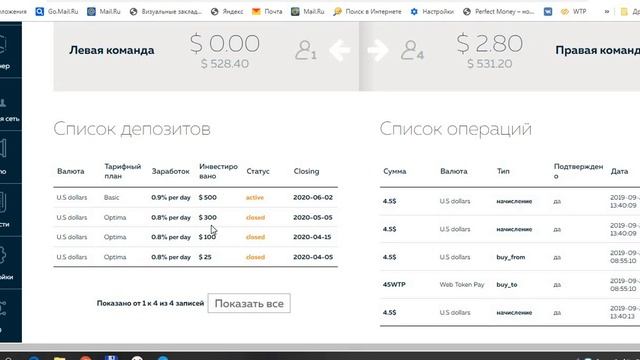
Task: Click the $ 0.00 left team amount
Action: click(224, 43)
